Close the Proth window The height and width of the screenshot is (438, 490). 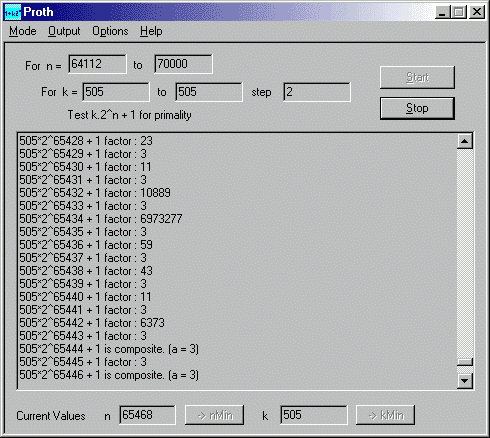pos(477,12)
